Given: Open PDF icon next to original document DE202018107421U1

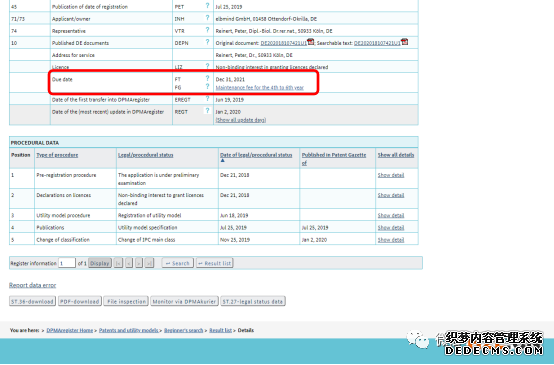Looking at the screenshot, I should click(x=311, y=42).
